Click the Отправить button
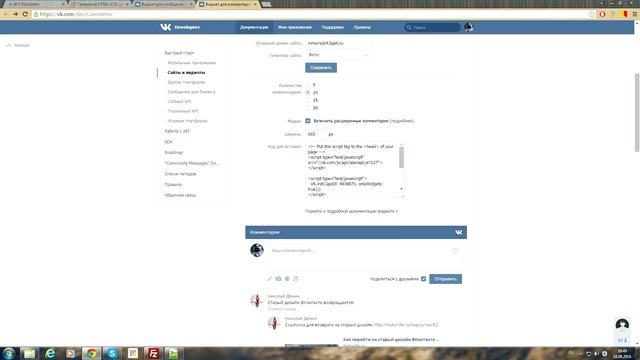The width and height of the screenshot is (640, 360). pyautogui.click(x=445, y=279)
